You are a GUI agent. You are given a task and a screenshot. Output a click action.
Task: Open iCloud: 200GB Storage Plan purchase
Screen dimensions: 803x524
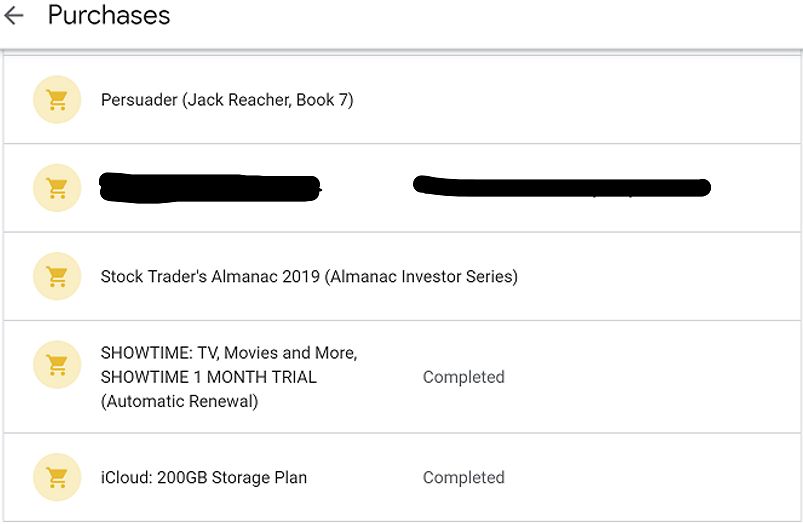204,477
